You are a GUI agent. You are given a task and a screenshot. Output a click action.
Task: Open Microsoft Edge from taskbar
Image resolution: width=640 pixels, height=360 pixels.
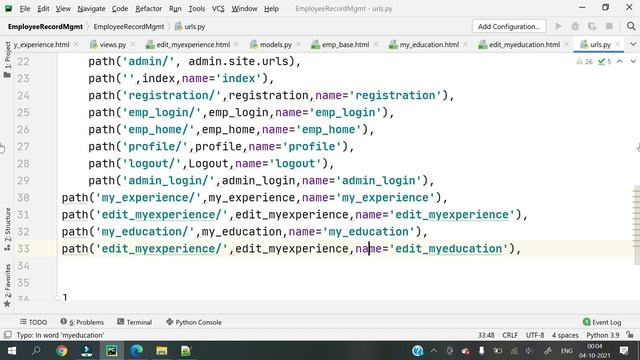[137, 351]
